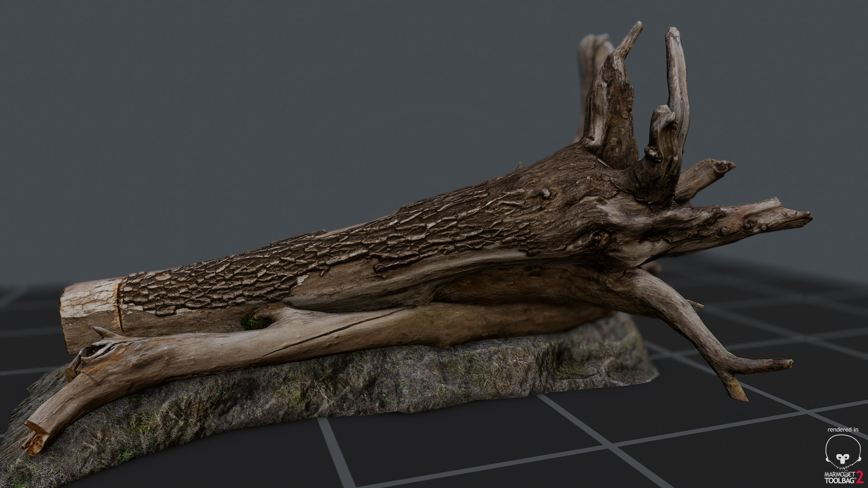Viewport: 868px width, 488px height.
Task: Select the left ear of the marmoset logo
Action: tap(828, 460)
